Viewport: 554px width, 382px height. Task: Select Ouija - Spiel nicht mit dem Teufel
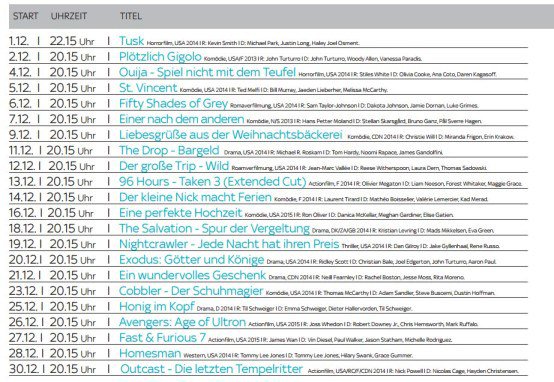point(207,72)
